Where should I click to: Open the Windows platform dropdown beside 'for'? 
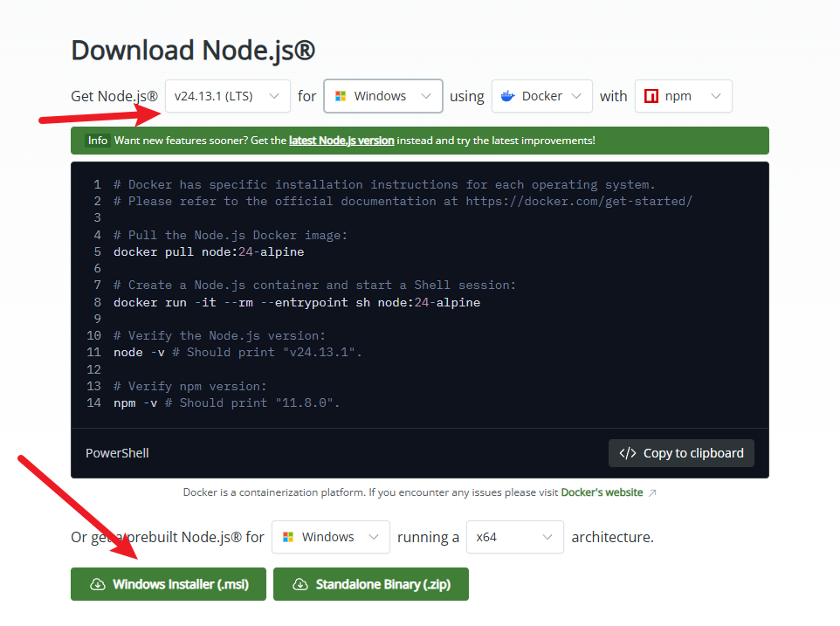383,96
